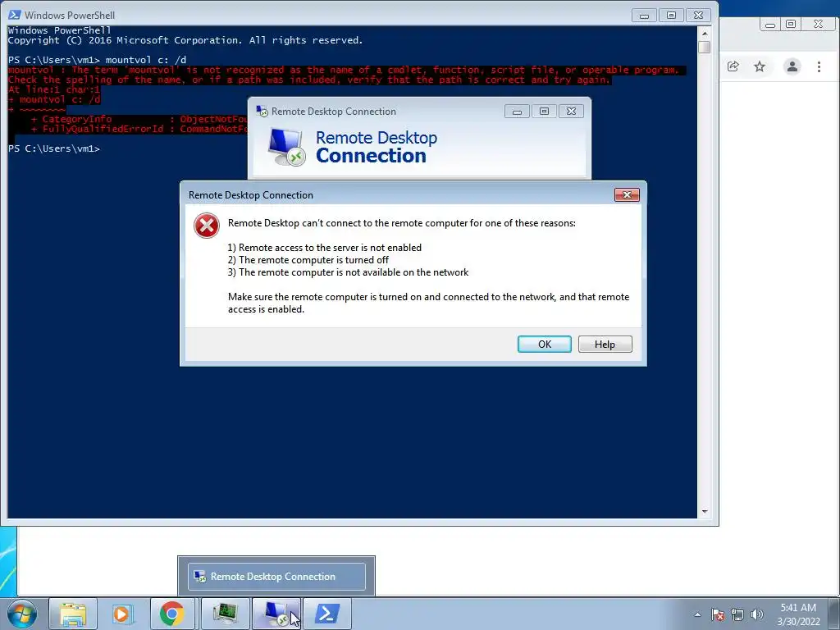Select the Remote Desktop Connection taskbar preview
Viewport: 840px width, 630px height.
tap(276, 577)
